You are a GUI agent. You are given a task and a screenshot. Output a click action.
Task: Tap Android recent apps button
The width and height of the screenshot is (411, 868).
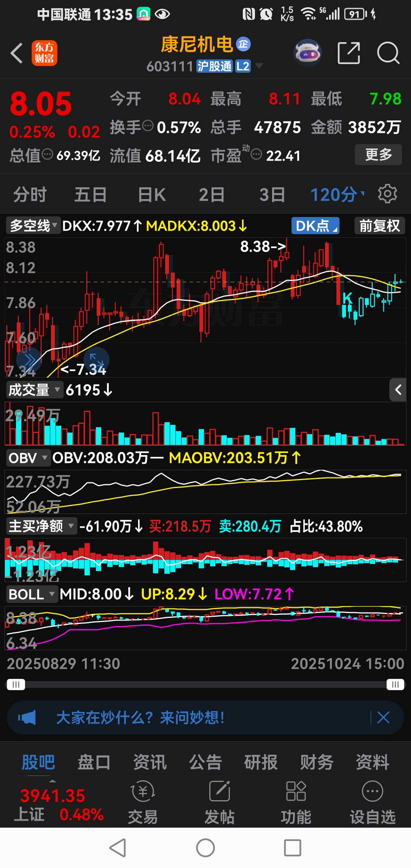[293, 848]
